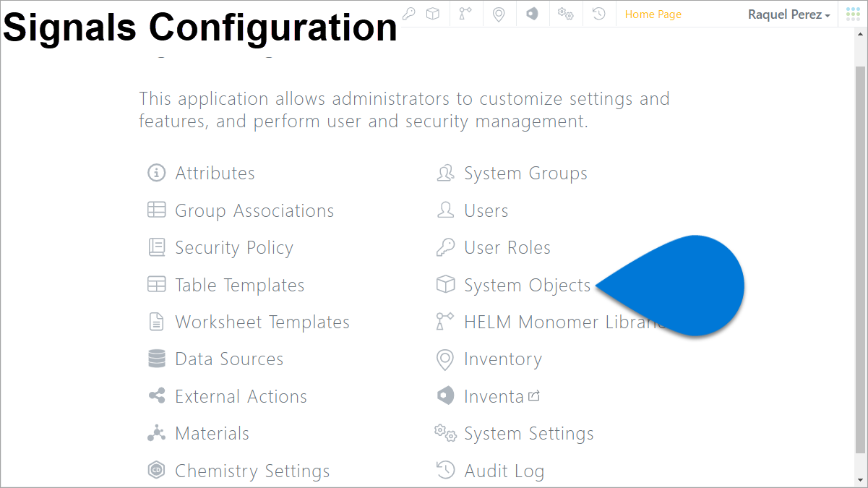Image resolution: width=868 pixels, height=488 pixels.
Task: Click the table icon beside Table Templates
Action: point(156,285)
